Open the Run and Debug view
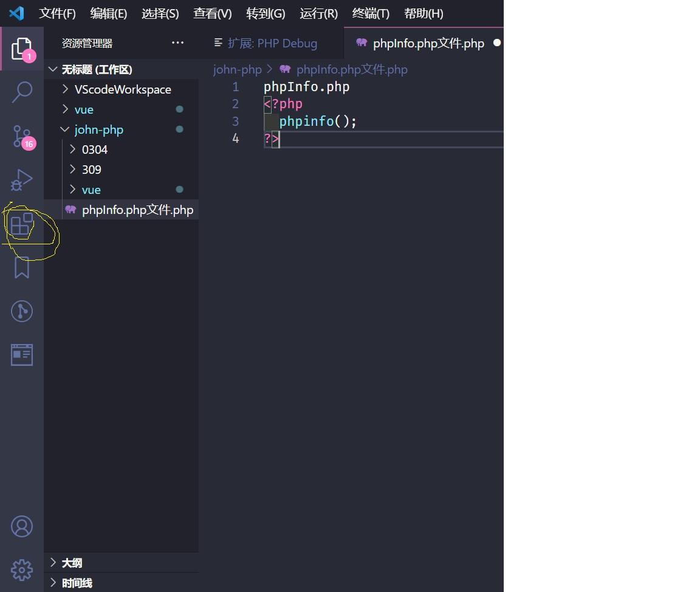 (x=22, y=180)
